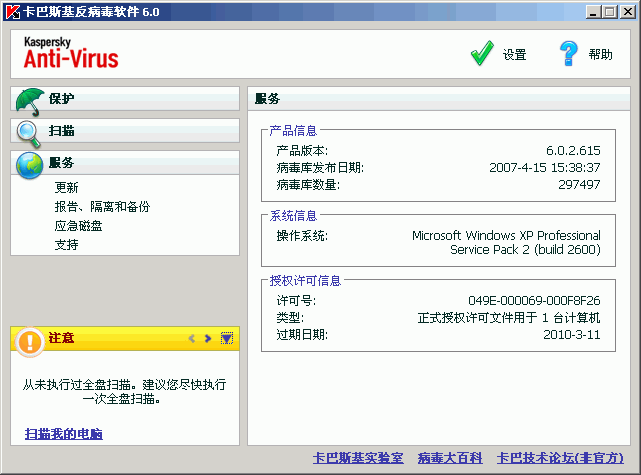Open the 保护 section
Screen dimensions: 641x475
[125, 99]
